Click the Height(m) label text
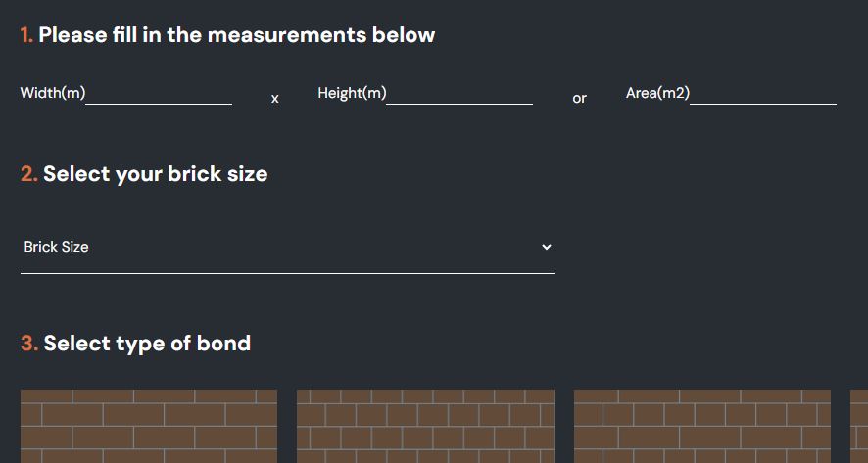This screenshot has height=463, width=868. (352, 94)
